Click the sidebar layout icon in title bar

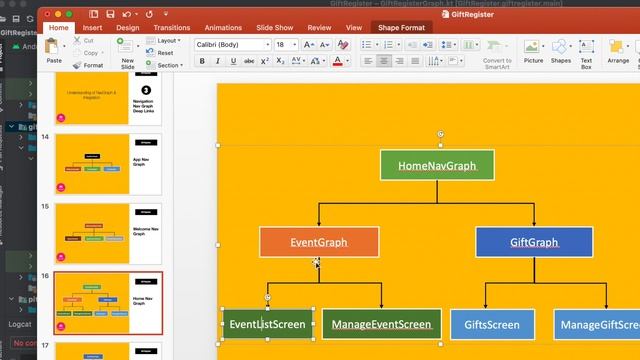[93, 14]
